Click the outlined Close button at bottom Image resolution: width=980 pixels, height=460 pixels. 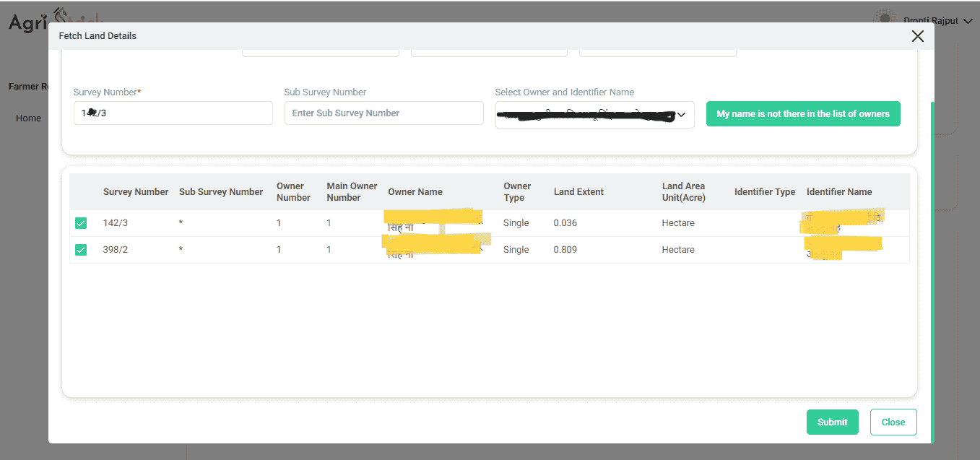click(x=893, y=422)
